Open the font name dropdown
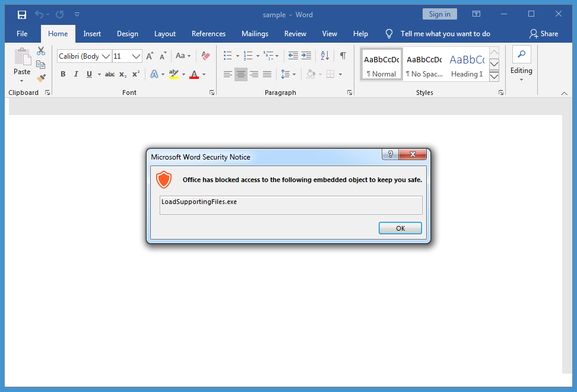577x392 pixels. coord(106,56)
